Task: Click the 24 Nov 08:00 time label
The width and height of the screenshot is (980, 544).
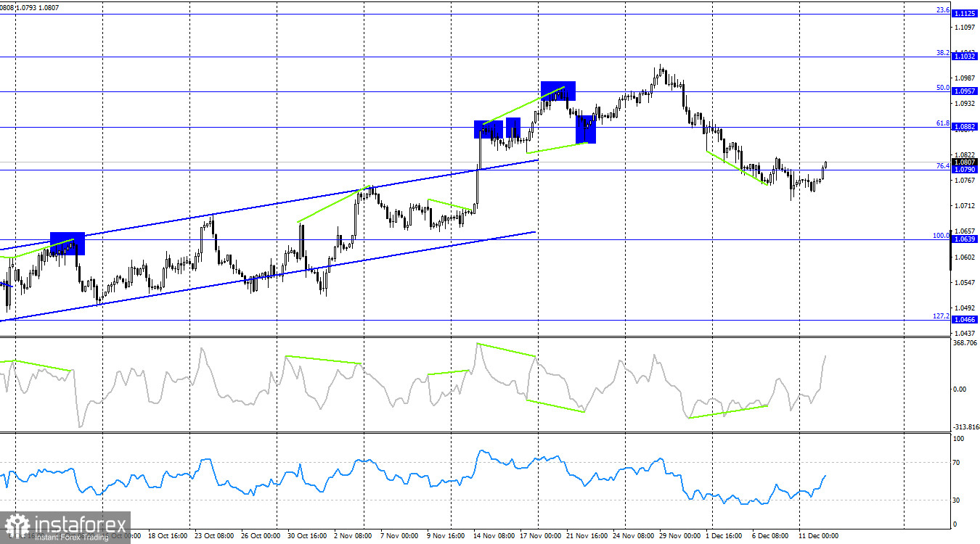Action: 634,536
